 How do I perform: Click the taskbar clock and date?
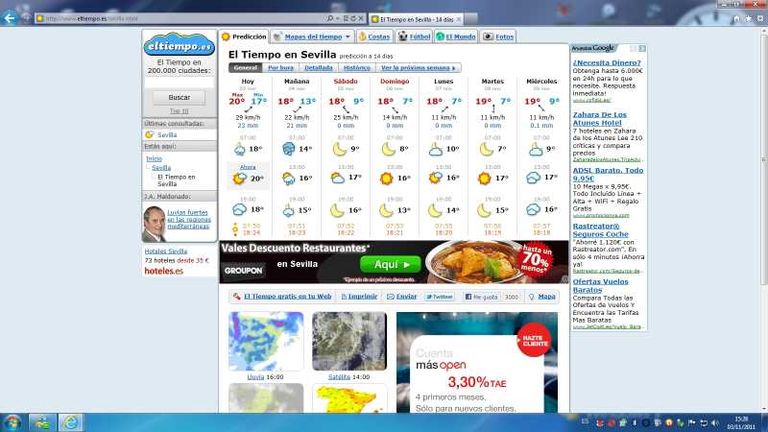(741, 423)
